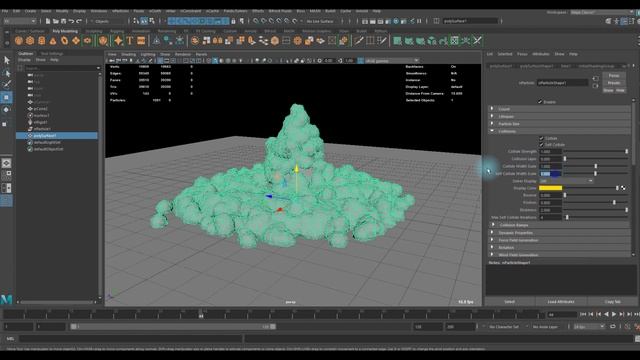The height and width of the screenshot is (360, 640).
Task: Expand the Count section
Action: point(559,109)
